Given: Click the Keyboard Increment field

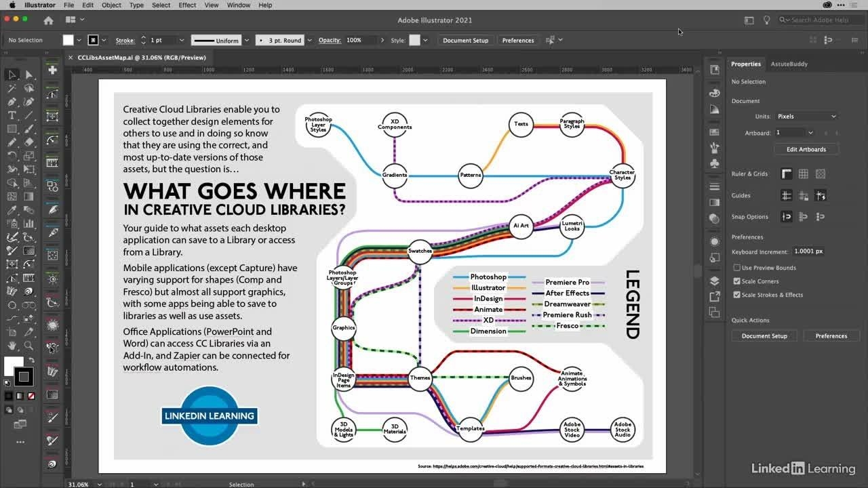Looking at the screenshot, I should tap(808, 251).
